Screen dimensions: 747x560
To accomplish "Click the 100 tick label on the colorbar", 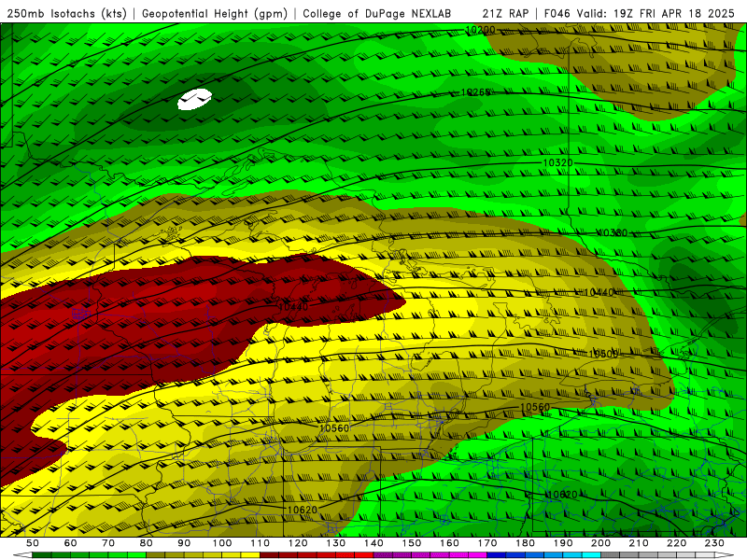I will (x=222, y=543).
